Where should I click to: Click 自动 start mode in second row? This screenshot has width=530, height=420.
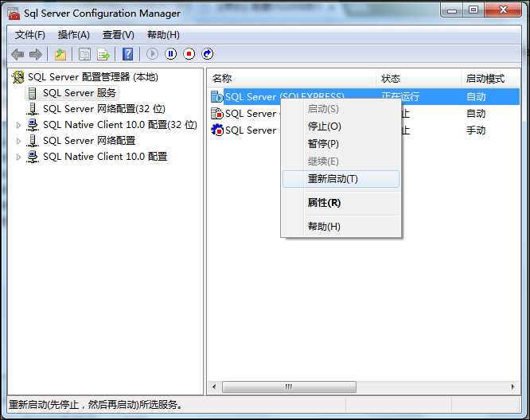[476, 114]
